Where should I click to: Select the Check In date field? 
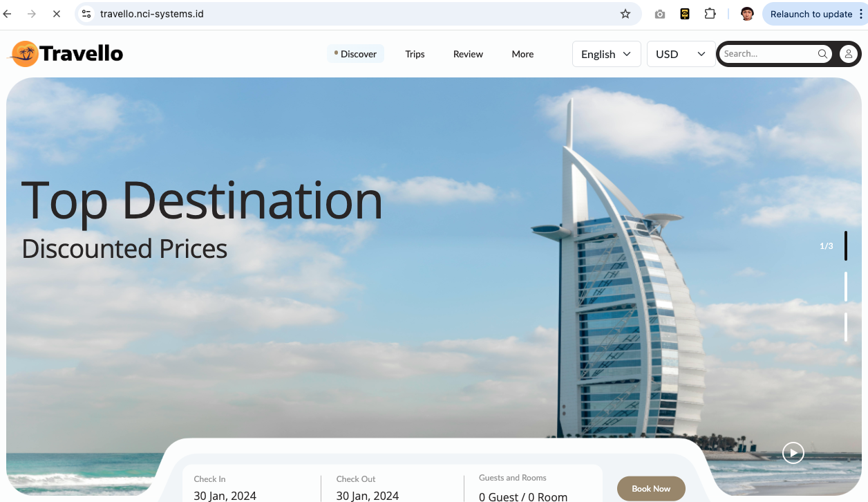pyautogui.click(x=252, y=487)
